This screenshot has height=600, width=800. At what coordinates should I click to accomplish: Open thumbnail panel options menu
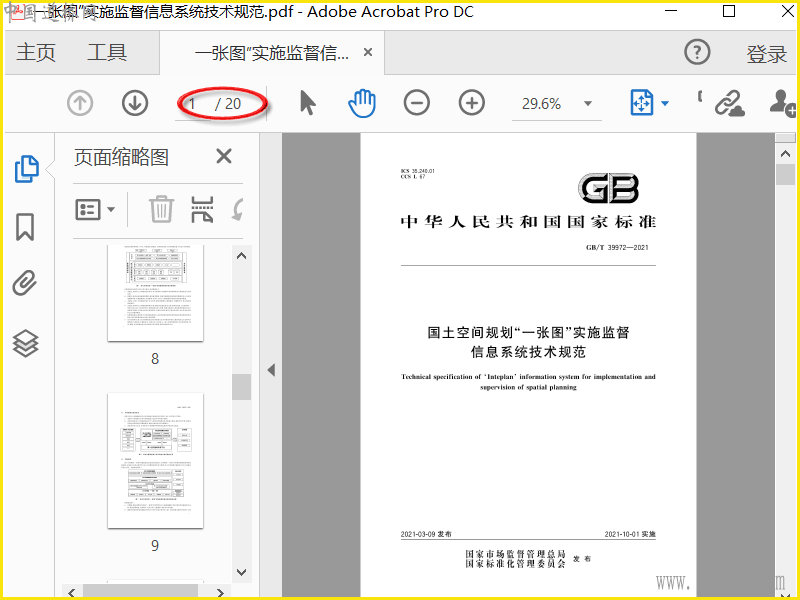point(95,209)
